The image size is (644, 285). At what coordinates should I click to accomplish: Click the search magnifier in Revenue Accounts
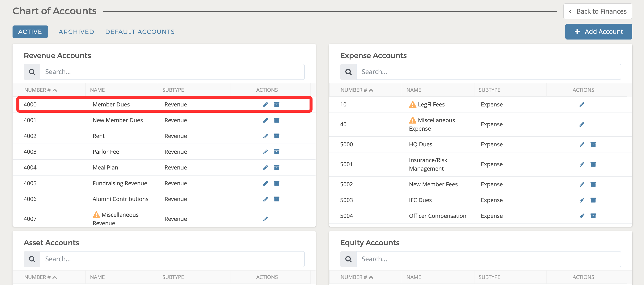[32, 72]
